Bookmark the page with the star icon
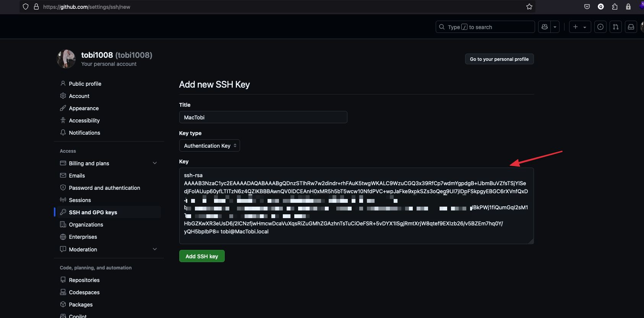This screenshot has height=318, width=644. 529,7
